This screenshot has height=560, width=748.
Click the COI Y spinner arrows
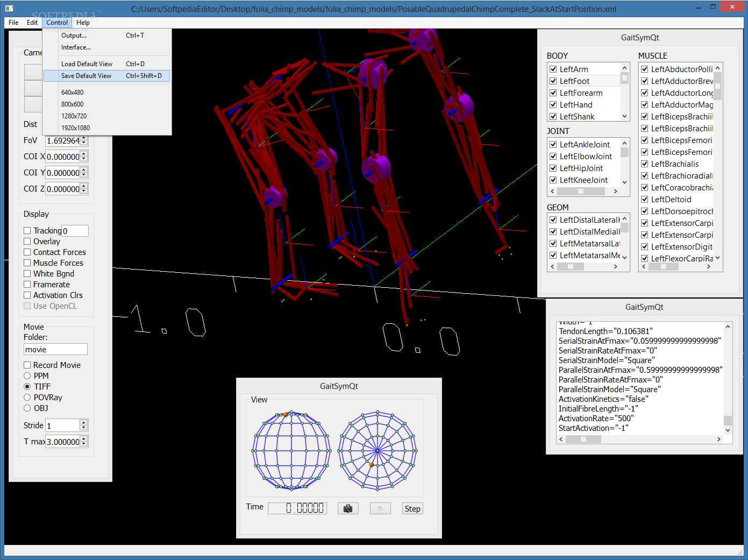pyautogui.click(x=84, y=173)
